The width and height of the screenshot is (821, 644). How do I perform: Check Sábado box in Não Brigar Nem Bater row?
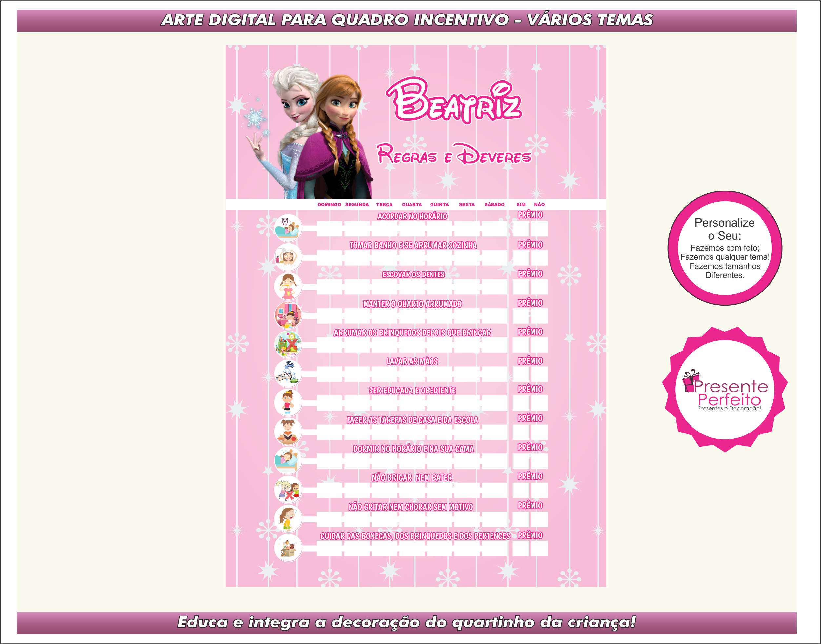pos(494,490)
